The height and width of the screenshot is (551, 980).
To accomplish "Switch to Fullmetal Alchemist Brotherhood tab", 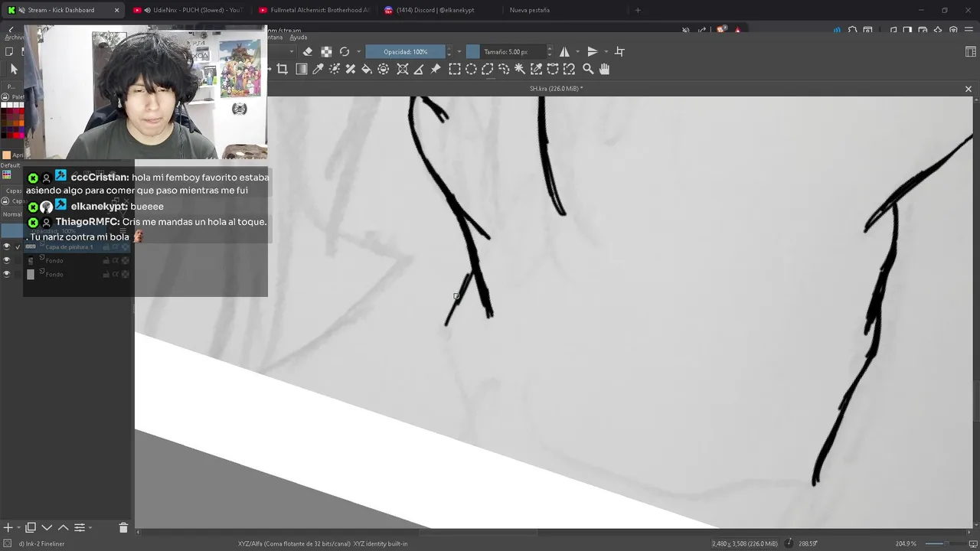I will coord(314,10).
